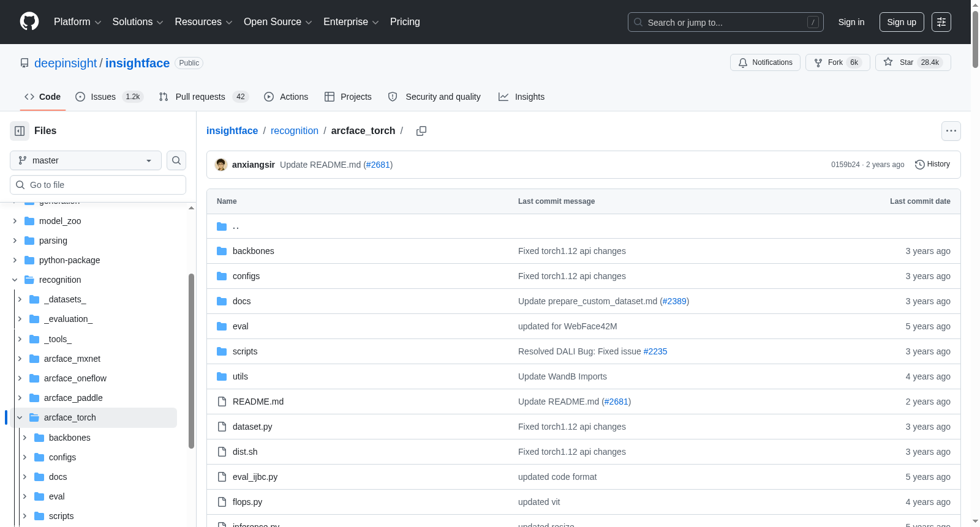The height and width of the screenshot is (527, 980).
Task: Click the docs folder icon in file list
Action: pos(222,301)
